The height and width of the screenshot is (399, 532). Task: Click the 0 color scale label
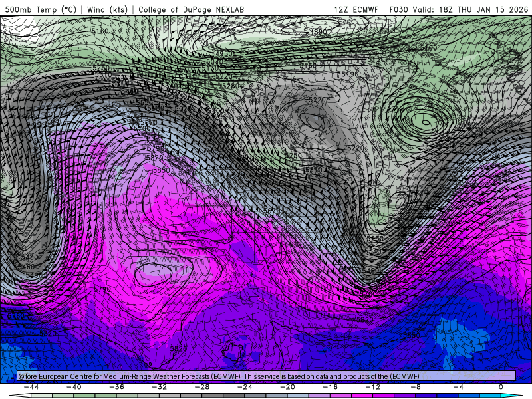point(501,387)
